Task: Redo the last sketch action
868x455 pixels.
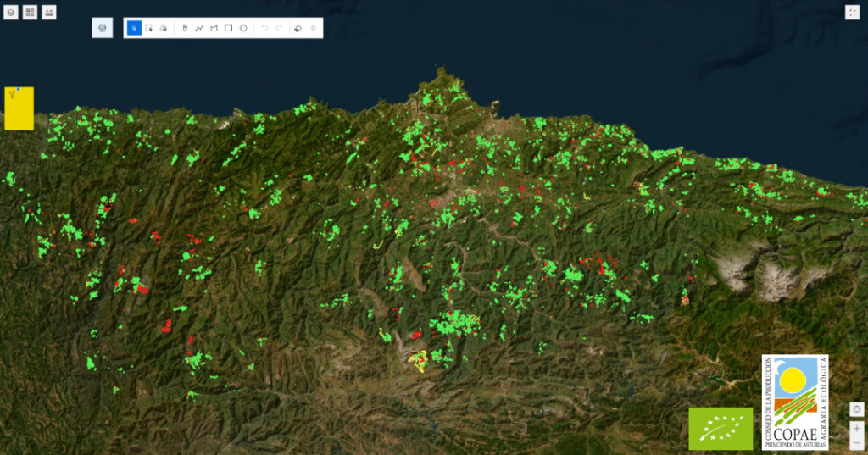Action: click(x=279, y=28)
